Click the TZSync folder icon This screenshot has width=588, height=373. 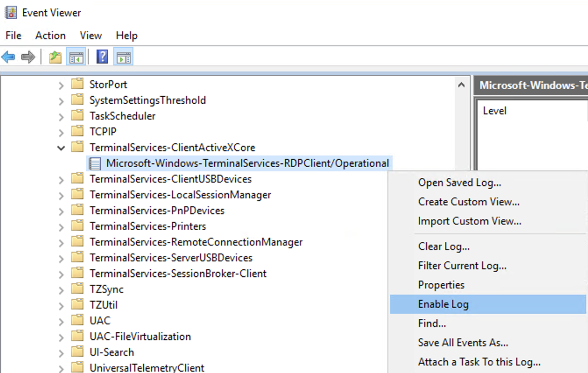(78, 289)
